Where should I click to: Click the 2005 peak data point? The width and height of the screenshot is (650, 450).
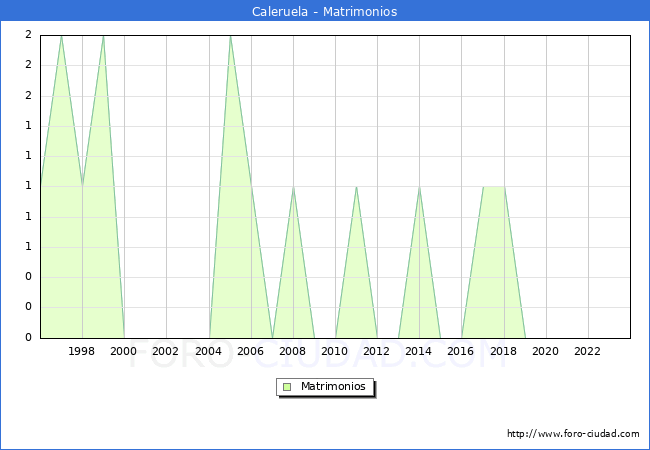coord(230,35)
